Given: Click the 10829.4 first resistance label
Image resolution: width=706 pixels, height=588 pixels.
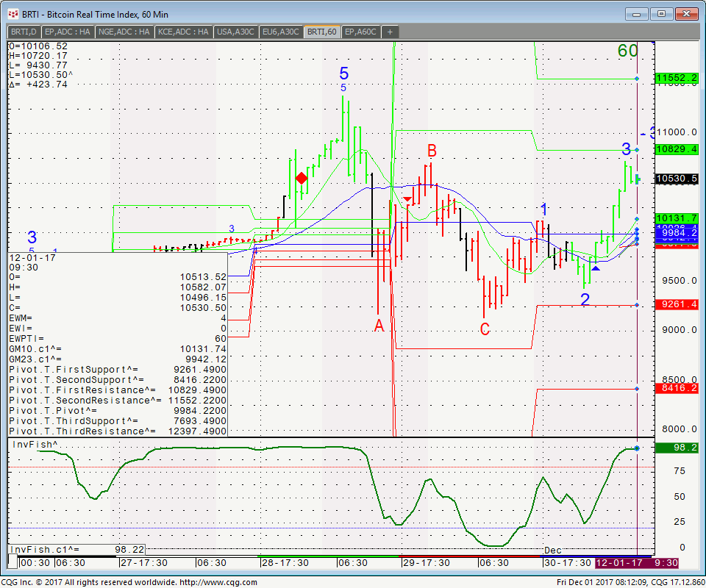Looking at the screenshot, I should (x=677, y=149).
